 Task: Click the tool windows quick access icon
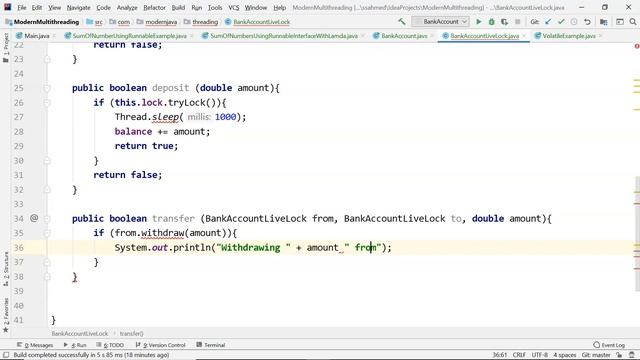6,355
